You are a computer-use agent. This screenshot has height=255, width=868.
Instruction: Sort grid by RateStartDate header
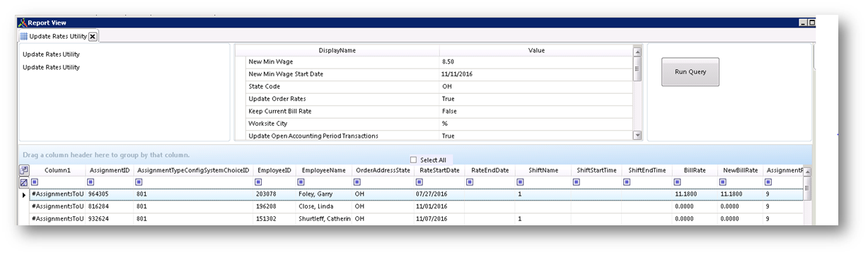[439, 170]
